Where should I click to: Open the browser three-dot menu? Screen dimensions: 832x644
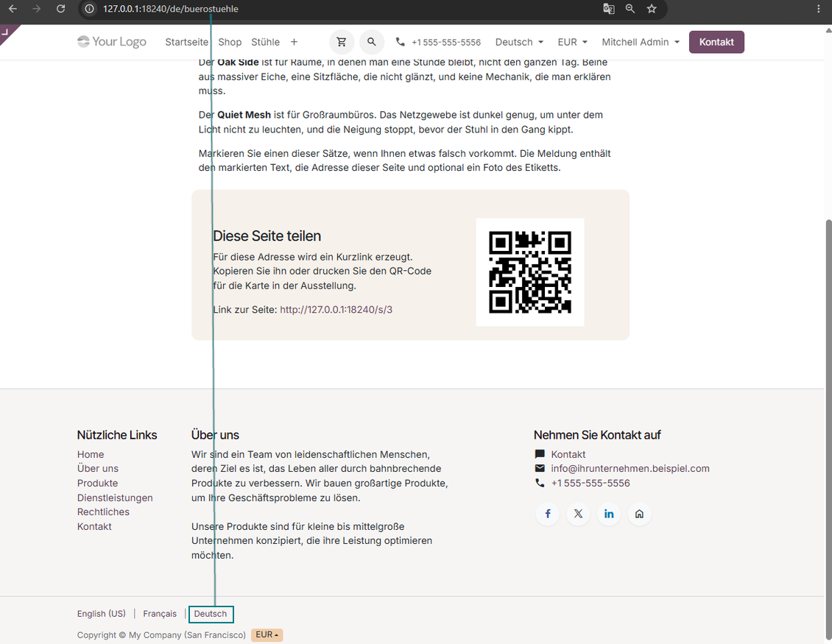coord(819,9)
